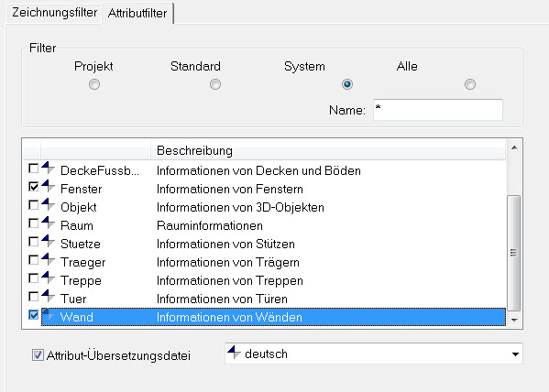Screen dimensions: 549x392
Task: Open the Attributfilter tab
Action: point(137,14)
